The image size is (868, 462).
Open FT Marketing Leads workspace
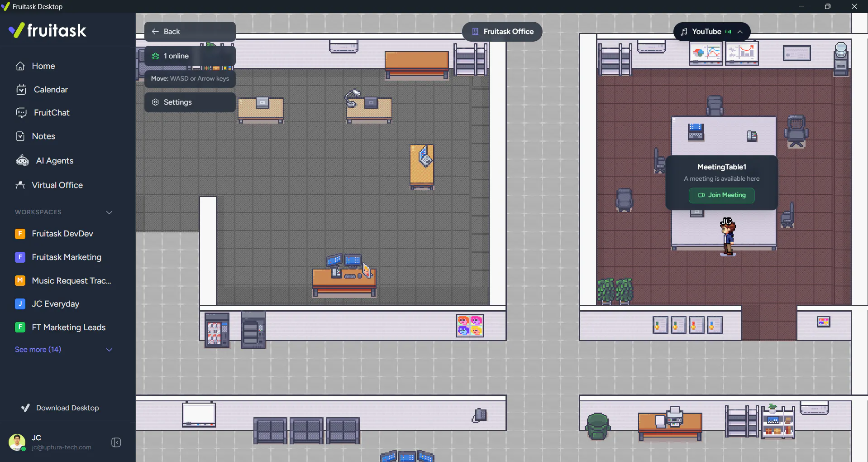tap(68, 327)
